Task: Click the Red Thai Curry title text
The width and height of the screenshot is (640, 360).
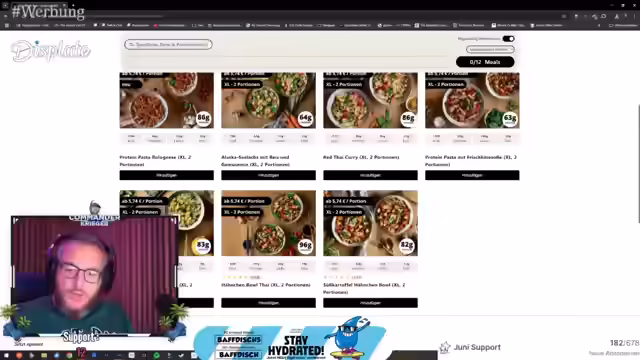Action: (x=361, y=157)
